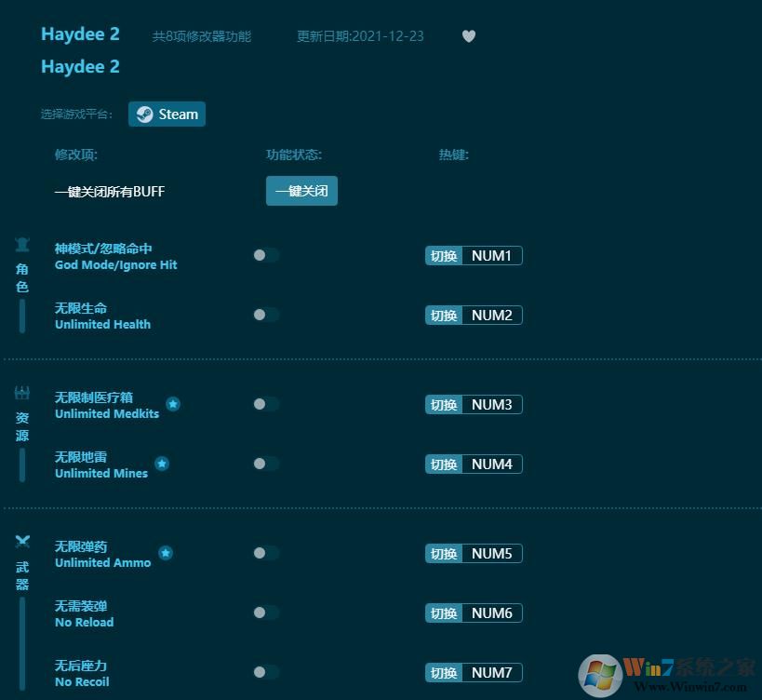Click the heart favorite icon at top

468,36
